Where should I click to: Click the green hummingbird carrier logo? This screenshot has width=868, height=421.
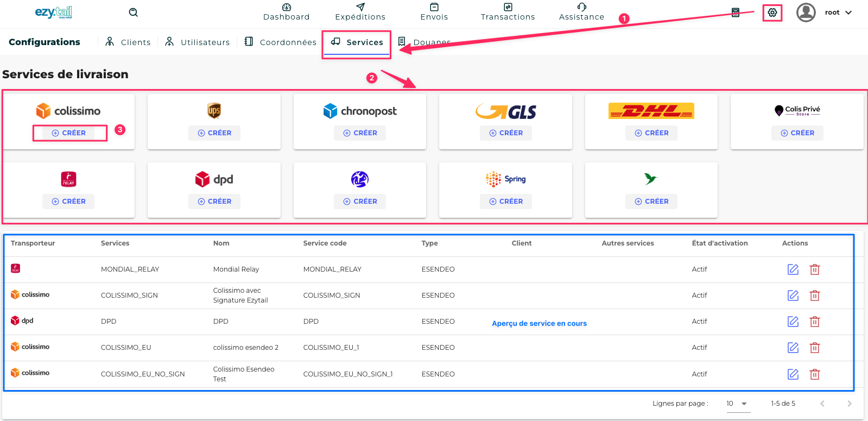point(651,179)
